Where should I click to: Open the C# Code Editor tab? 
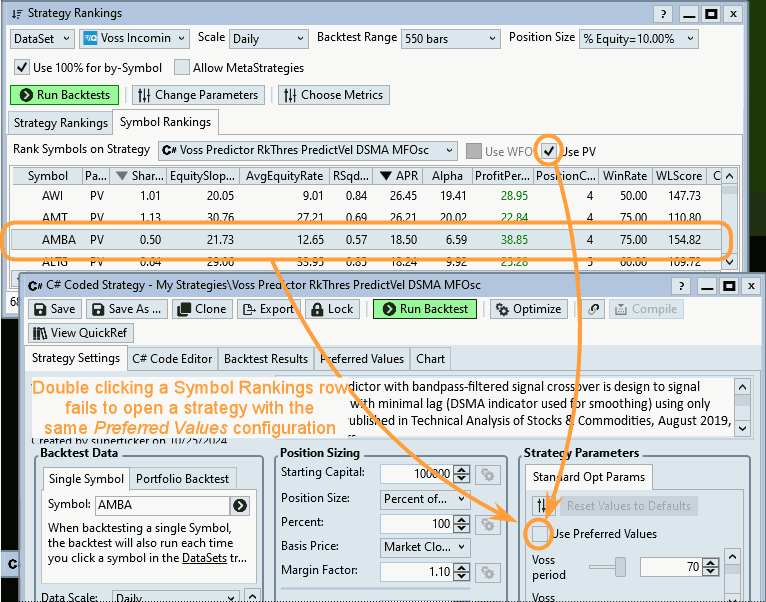coord(172,358)
